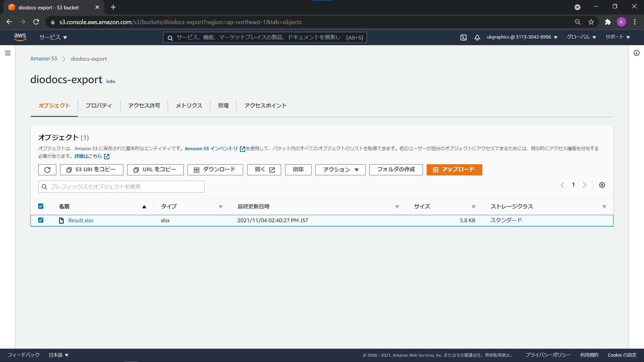Switch to the 管理 tab
Image resolution: width=644 pixels, height=362 pixels.
pos(223,106)
